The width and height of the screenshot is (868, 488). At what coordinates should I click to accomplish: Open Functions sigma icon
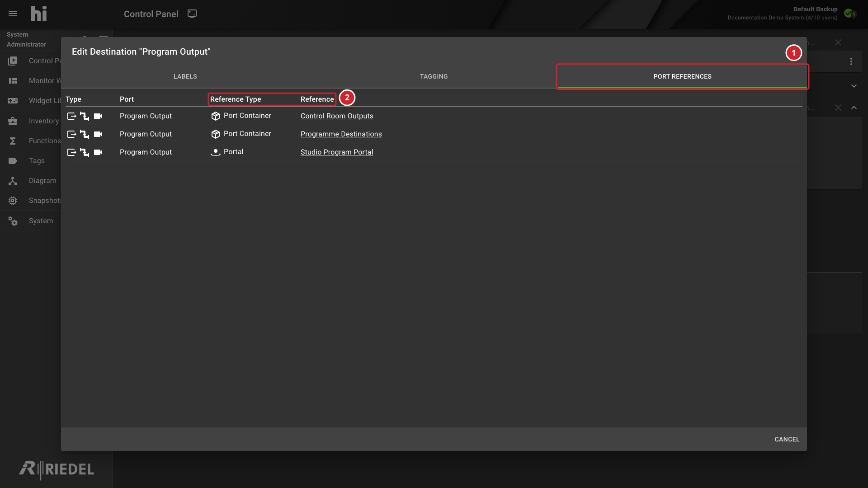coord(13,141)
